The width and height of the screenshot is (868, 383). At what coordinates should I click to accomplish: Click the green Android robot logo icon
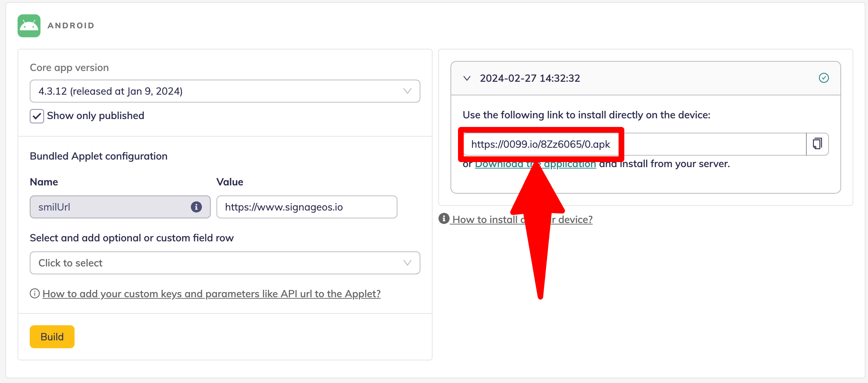29,26
